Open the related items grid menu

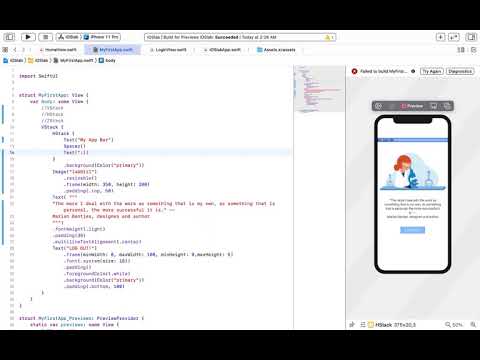[x=5, y=50]
